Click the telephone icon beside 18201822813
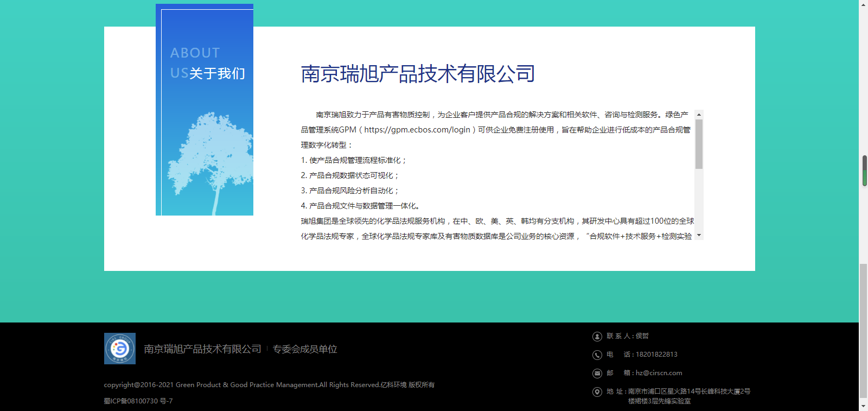Image resolution: width=868 pixels, height=411 pixels. coord(597,355)
